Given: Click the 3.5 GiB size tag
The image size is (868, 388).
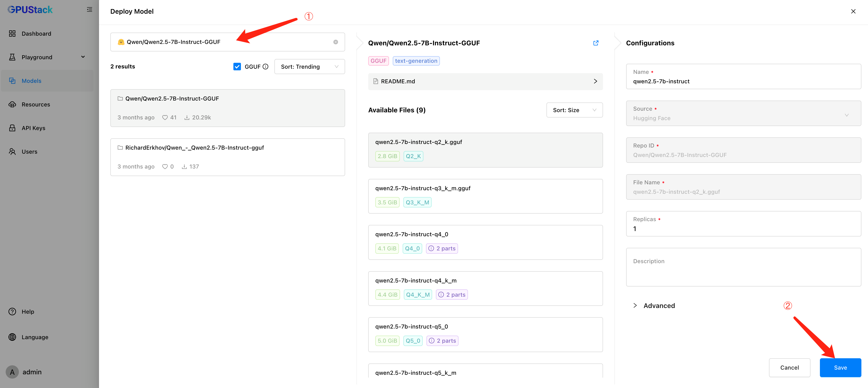Looking at the screenshot, I should click(x=387, y=202).
